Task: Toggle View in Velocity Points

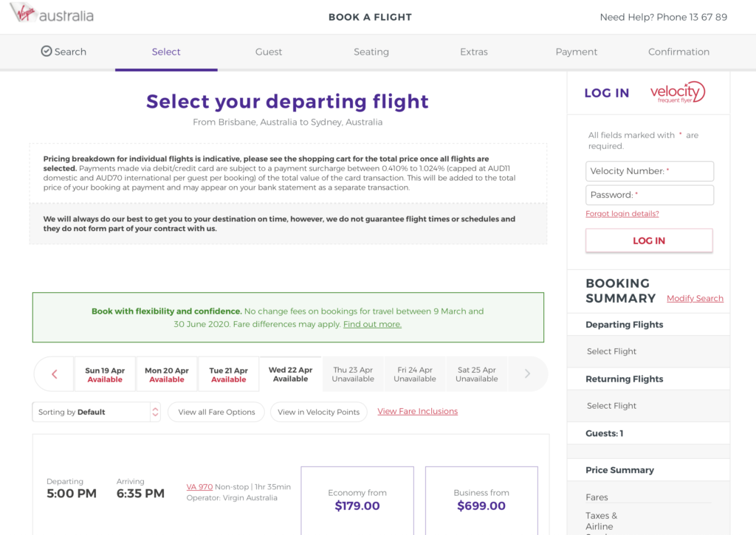Action: [x=319, y=412]
